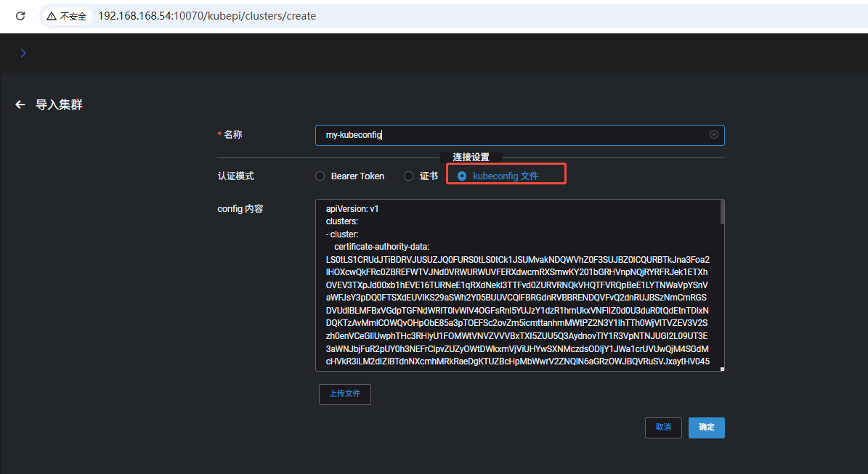This screenshot has height=474, width=868.
Task: Confirm the cluster import with 确定
Action: click(x=706, y=428)
